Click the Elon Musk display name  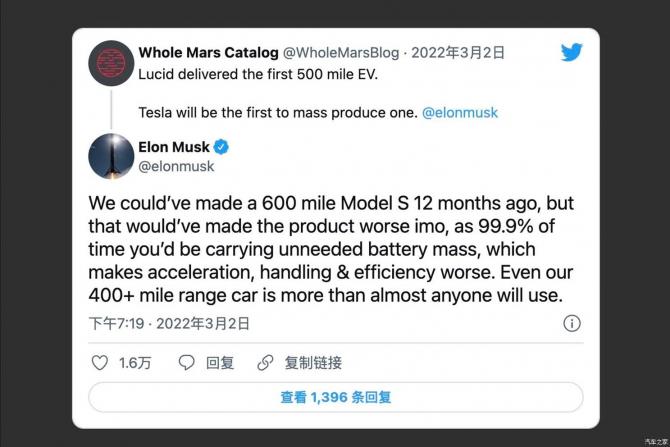coord(173,147)
